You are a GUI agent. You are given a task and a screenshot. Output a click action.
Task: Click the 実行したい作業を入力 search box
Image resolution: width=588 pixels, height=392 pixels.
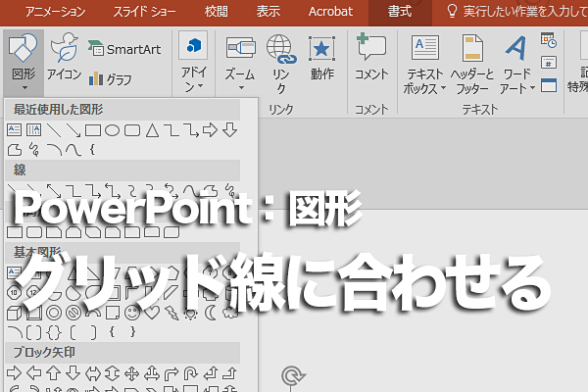516,12
